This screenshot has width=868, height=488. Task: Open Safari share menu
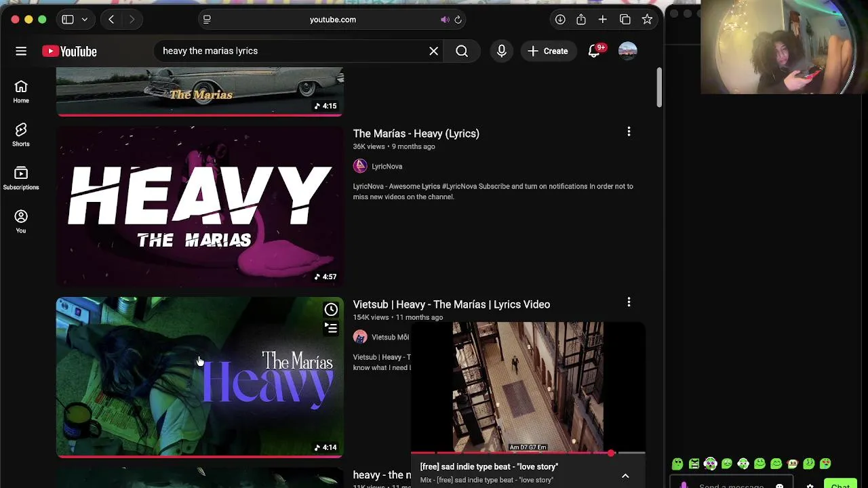[581, 20]
